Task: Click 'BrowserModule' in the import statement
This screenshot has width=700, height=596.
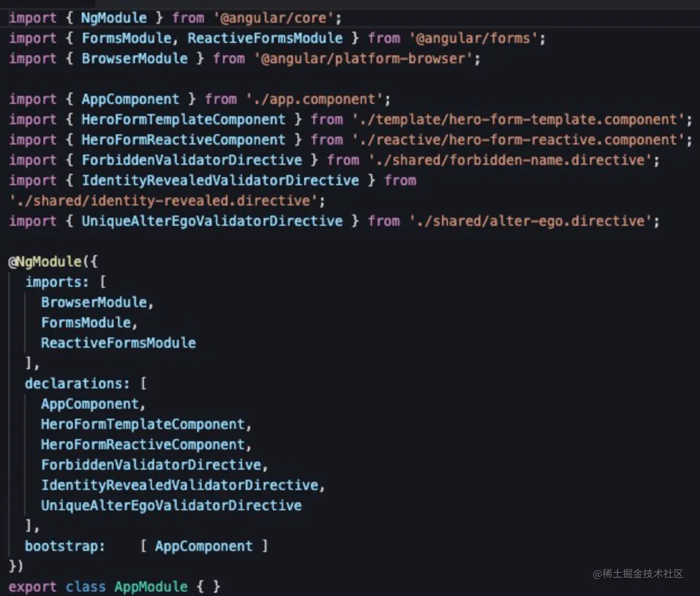Action: coord(134,59)
